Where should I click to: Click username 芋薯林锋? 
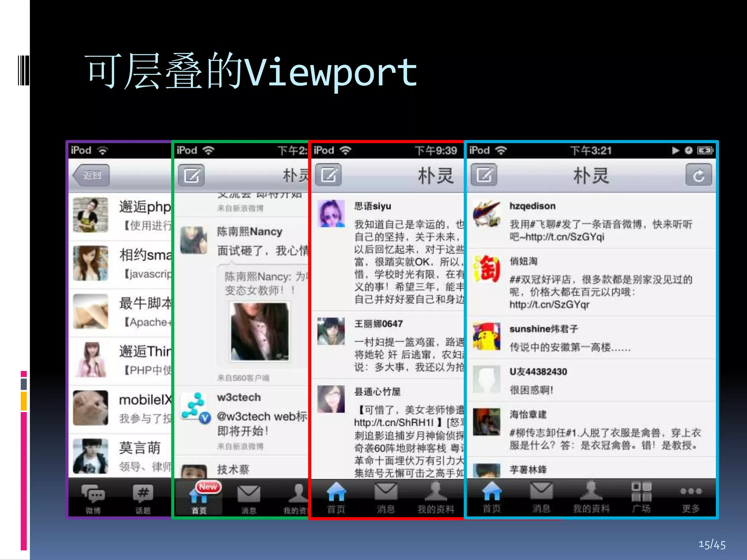coord(528,470)
